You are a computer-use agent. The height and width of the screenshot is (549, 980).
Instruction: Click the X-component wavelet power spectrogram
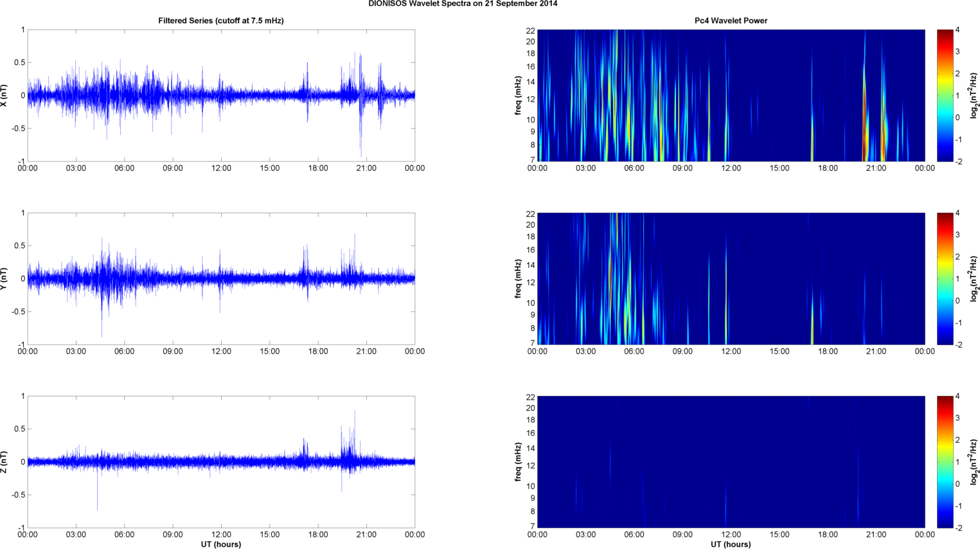click(x=731, y=96)
